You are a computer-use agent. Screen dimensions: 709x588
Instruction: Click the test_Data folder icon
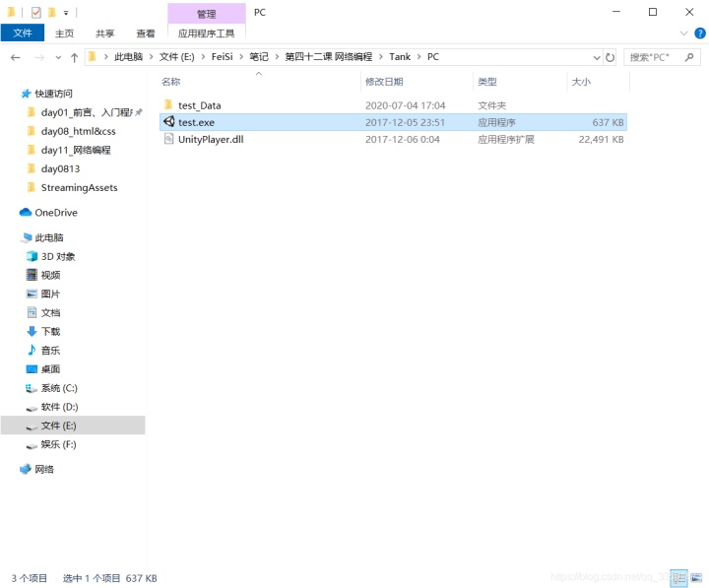[168, 105]
